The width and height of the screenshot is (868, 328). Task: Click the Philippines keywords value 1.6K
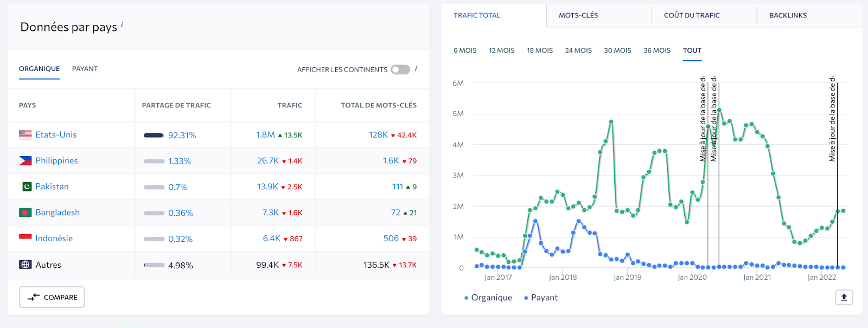391,160
